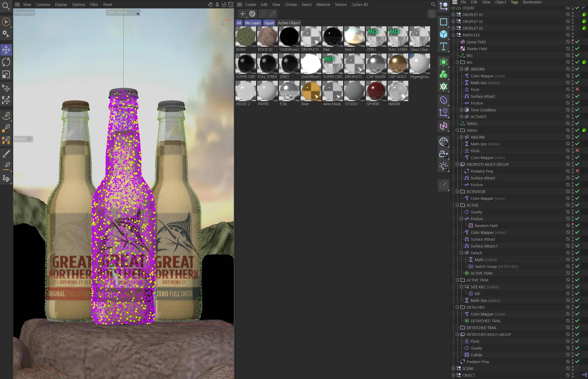Show All materials filter
Viewport: 588px width, 379px height.
point(239,23)
